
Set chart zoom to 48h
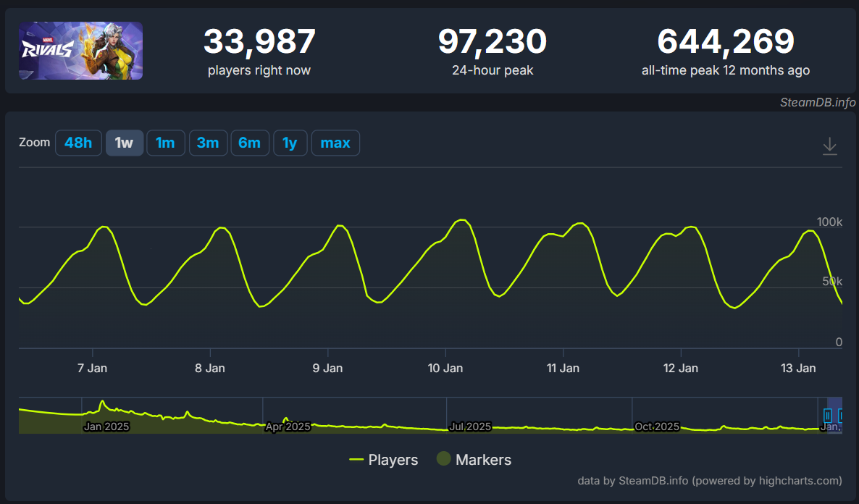(78, 143)
